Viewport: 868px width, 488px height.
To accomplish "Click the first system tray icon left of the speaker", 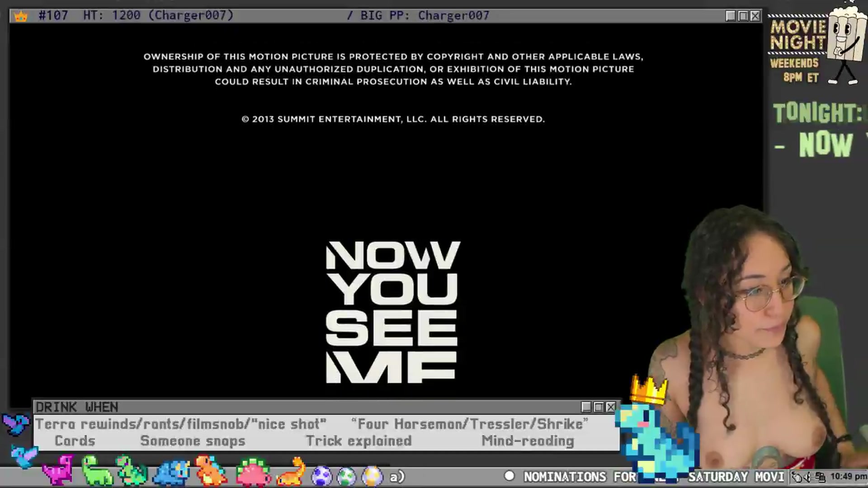I will click(797, 477).
